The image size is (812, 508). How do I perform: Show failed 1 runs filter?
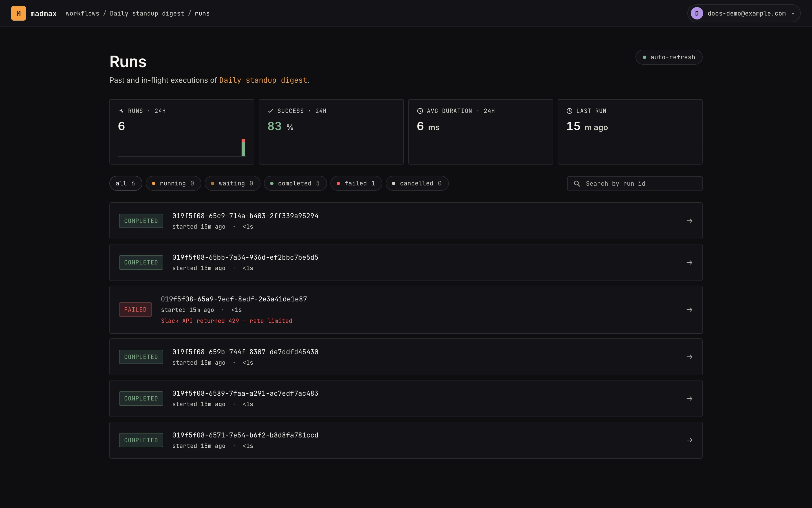(x=356, y=183)
